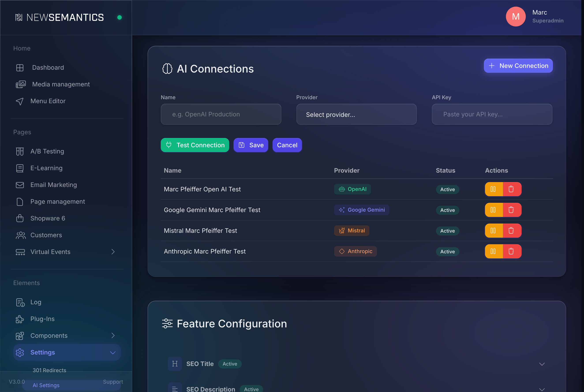Image resolution: width=584 pixels, height=392 pixels.
Task: Expand the SEO Description feature row
Action: tap(542, 389)
